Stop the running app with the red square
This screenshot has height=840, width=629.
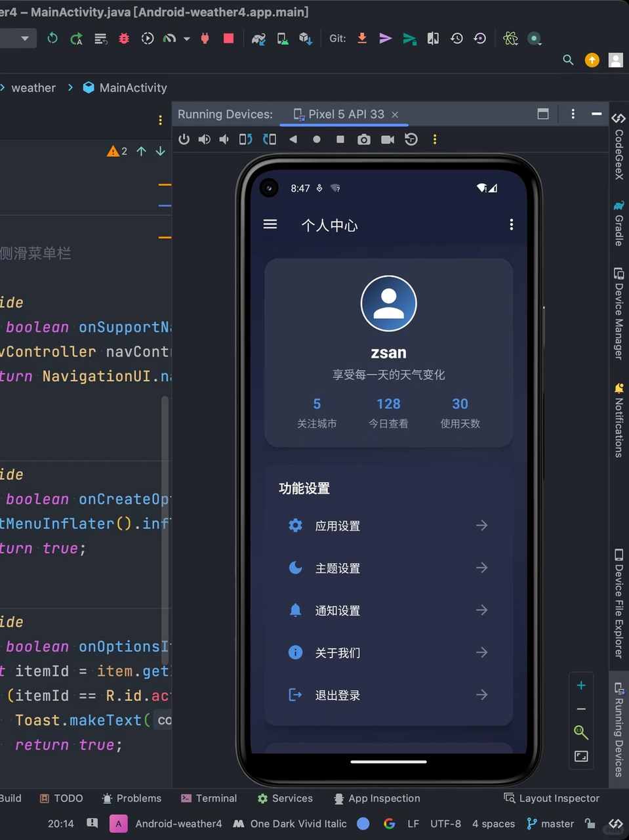(x=228, y=39)
